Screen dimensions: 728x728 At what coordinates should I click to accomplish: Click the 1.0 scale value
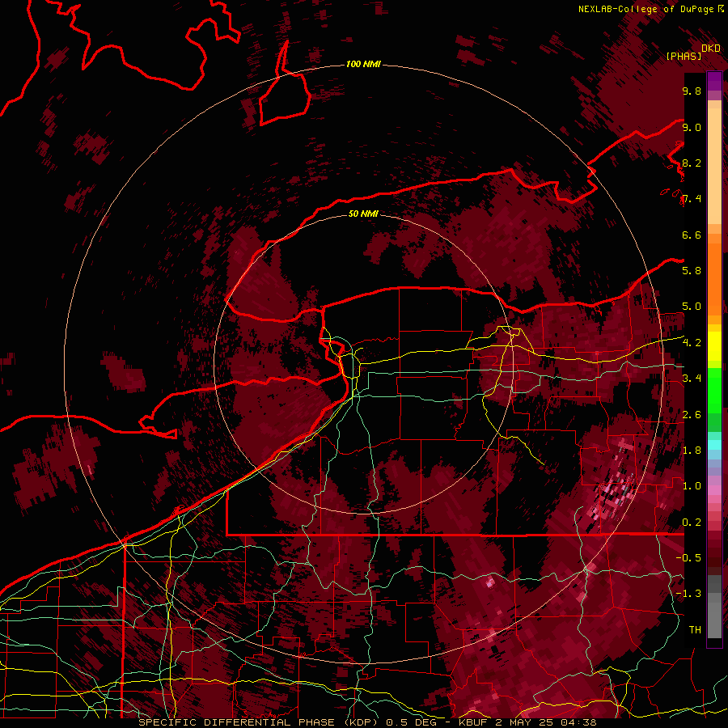coord(692,485)
